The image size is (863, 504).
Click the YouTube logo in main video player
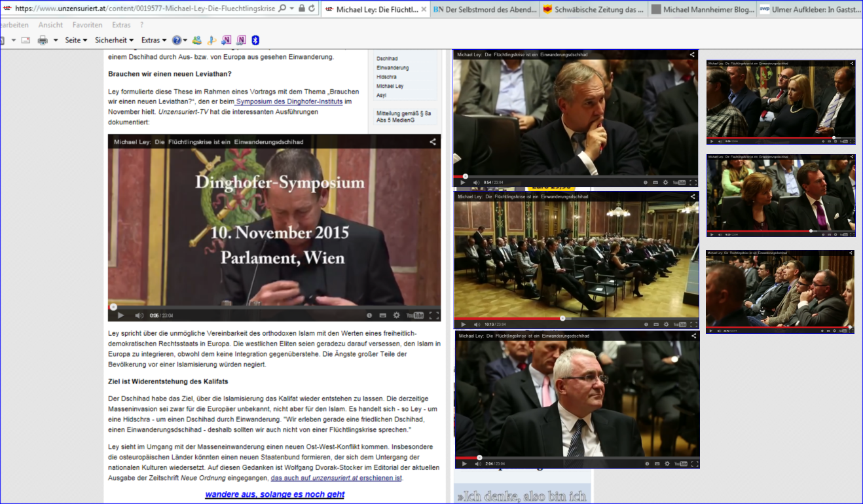click(x=414, y=315)
